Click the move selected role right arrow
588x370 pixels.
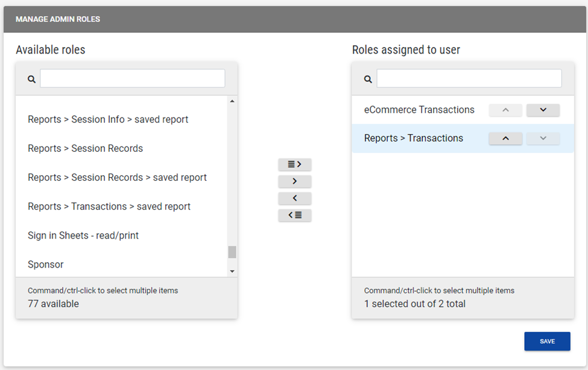[x=295, y=181]
